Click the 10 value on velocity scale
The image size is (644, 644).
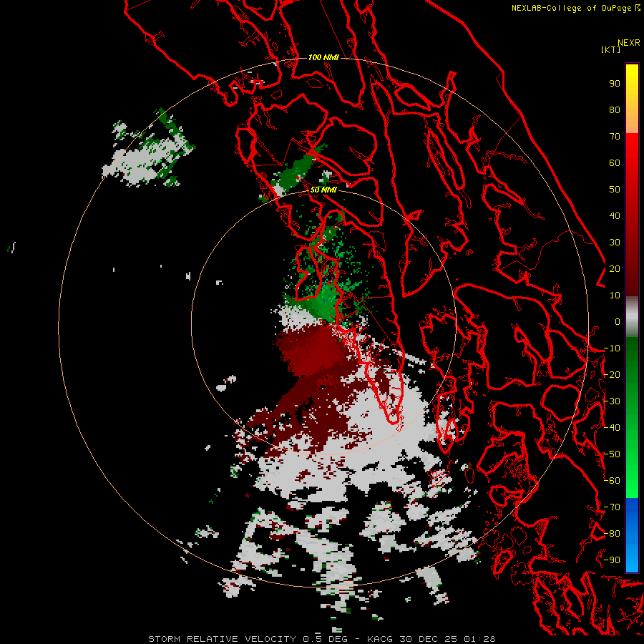point(615,296)
